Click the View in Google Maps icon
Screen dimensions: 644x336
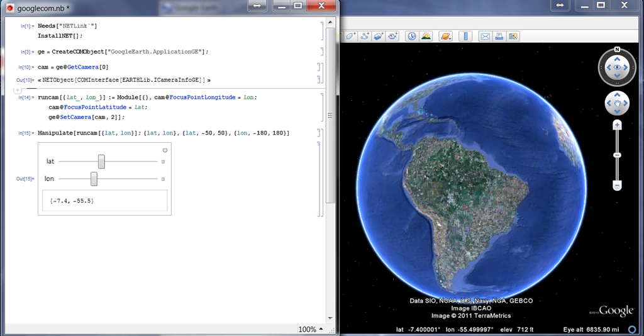point(513,36)
